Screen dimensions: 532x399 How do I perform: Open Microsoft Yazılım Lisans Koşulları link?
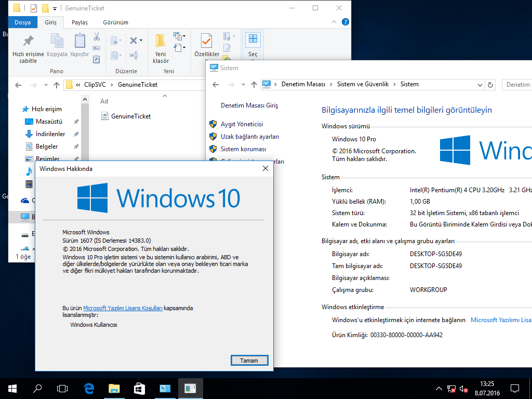123,308
